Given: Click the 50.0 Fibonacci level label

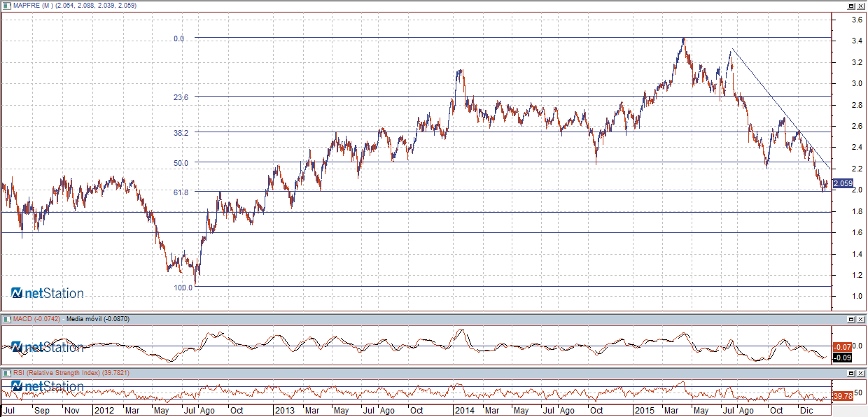Looking at the screenshot, I should tap(181, 163).
